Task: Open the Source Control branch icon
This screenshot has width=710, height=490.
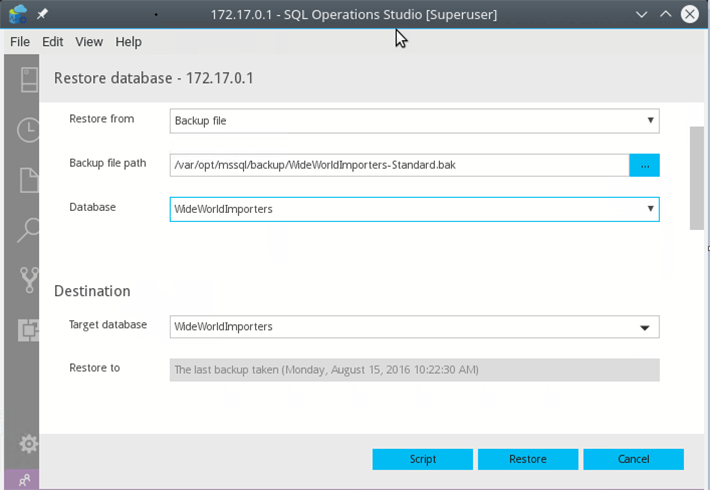Action: [x=29, y=280]
